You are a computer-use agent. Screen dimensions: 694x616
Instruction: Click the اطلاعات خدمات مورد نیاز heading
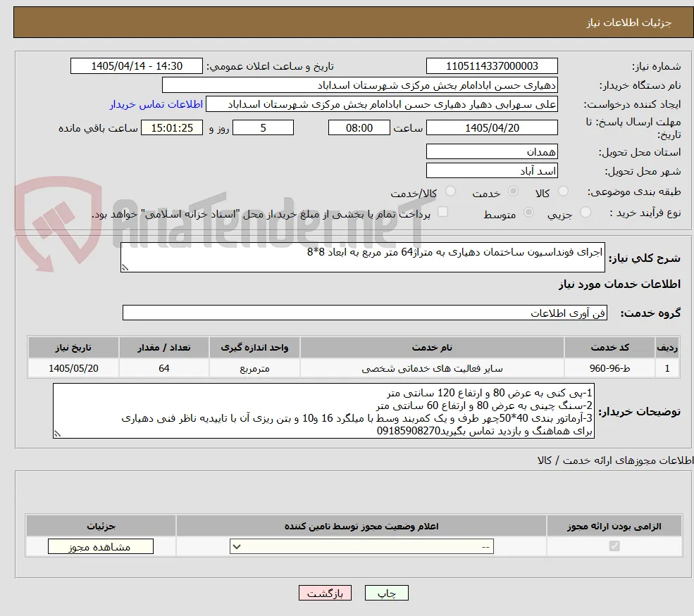(x=619, y=284)
